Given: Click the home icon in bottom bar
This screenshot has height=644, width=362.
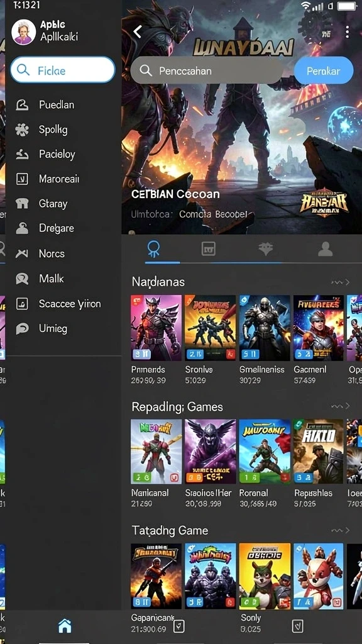Looking at the screenshot, I should coord(65,626).
